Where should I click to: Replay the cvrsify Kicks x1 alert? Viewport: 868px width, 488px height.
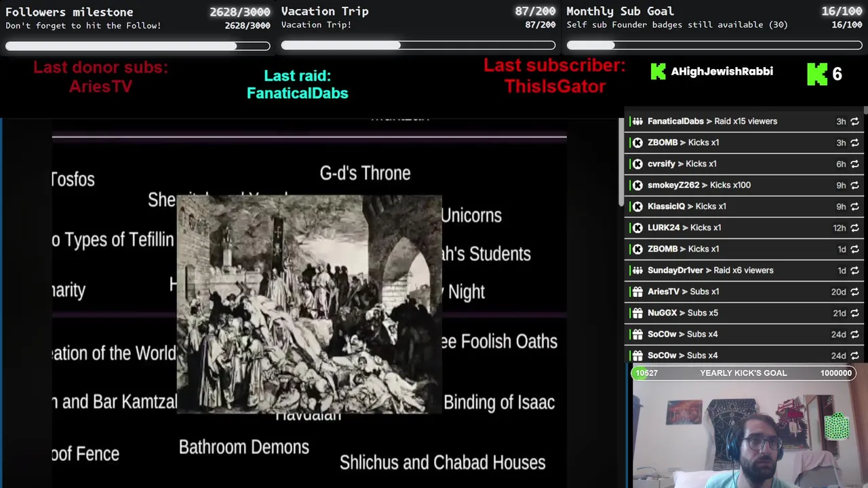click(854, 164)
